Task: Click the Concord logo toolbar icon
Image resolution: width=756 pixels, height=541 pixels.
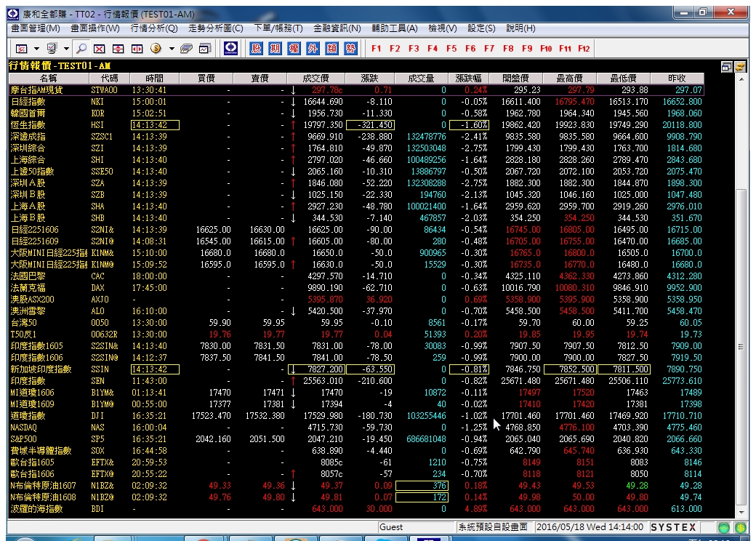Action: pyautogui.click(x=231, y=48)
